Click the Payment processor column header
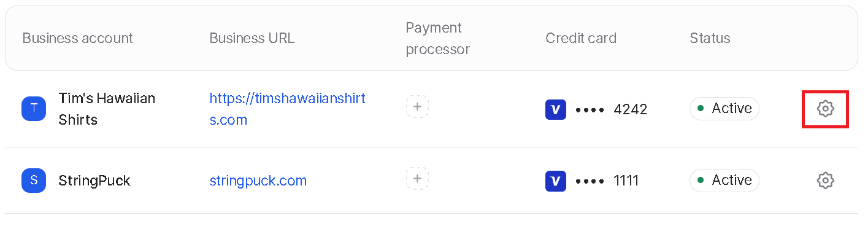The image size is (868, 226). (x=438, y=38)
